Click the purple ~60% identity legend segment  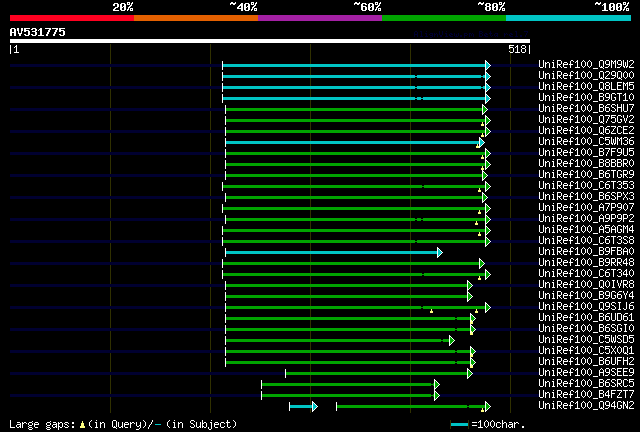pyautogui.click(x=320, y=18)
